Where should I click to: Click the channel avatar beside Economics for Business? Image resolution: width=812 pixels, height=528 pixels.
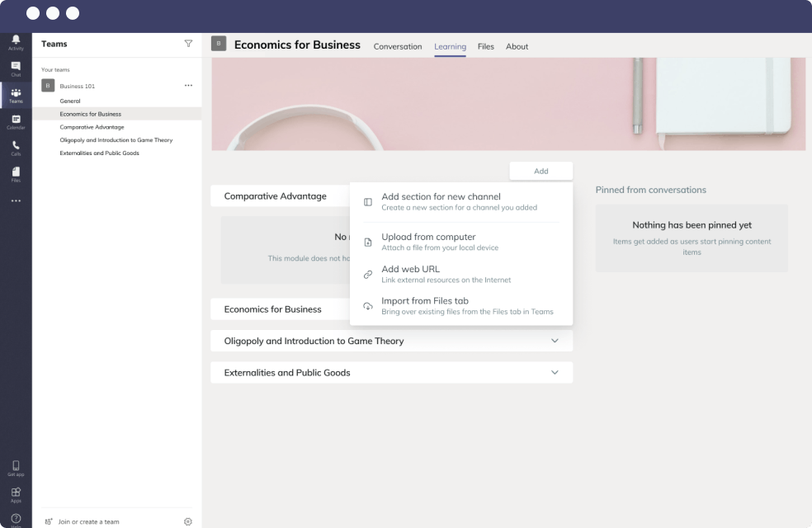click(219, 44)
